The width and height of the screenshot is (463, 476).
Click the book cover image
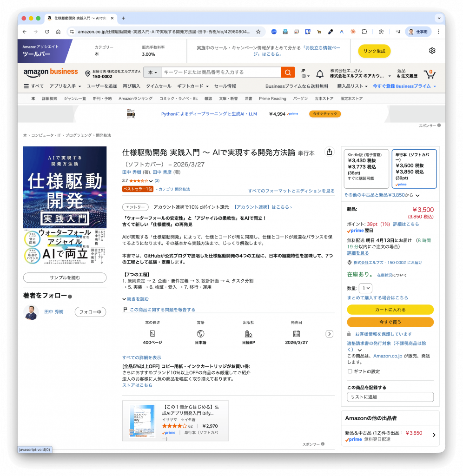(65, 207)
